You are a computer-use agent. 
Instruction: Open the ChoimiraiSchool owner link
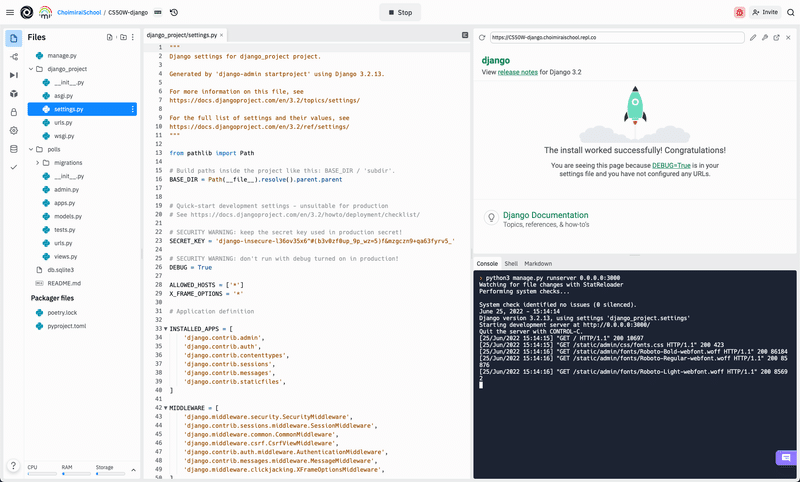click(79, 12)
